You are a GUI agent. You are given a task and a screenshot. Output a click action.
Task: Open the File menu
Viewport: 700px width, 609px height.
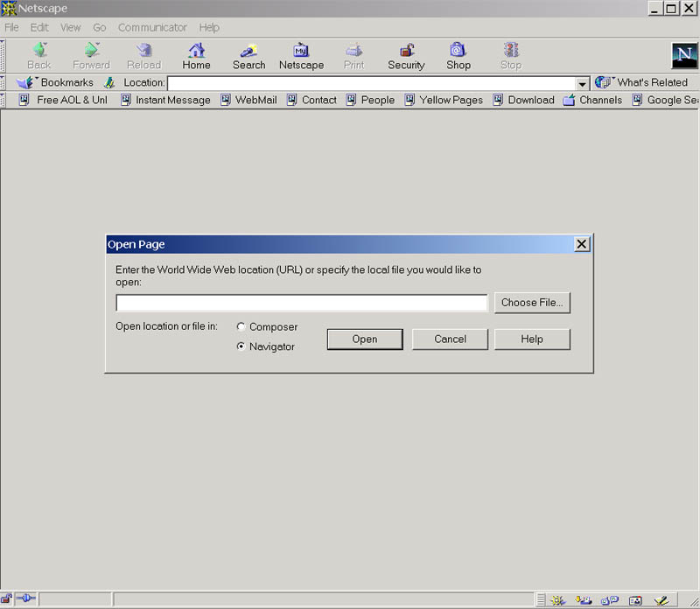(x=11, y=28)
